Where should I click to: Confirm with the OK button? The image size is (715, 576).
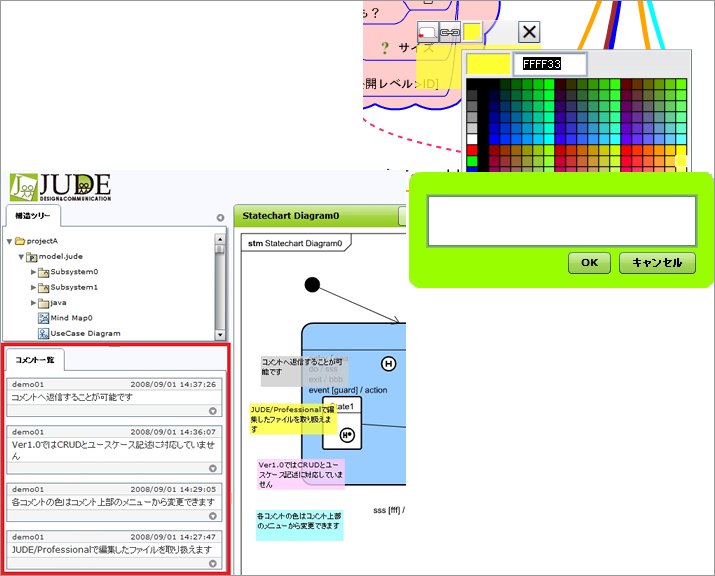tap(589, 263)
